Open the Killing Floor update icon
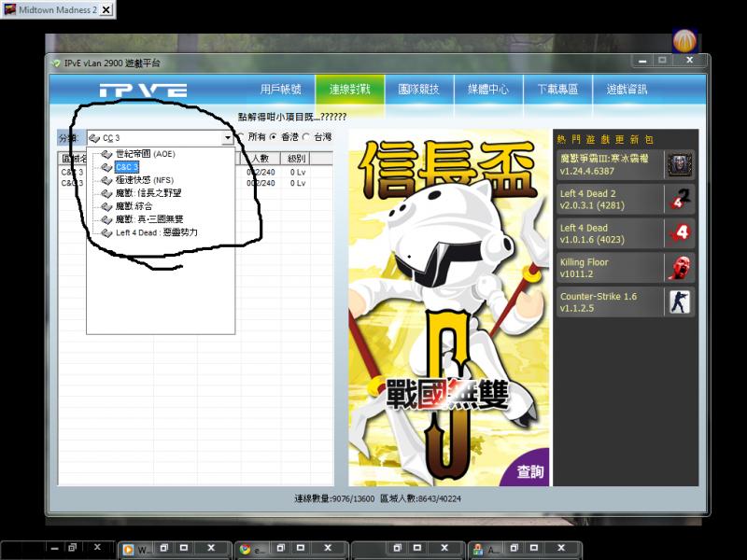The height and width of the screenshot is (560, 747). tap(680, 268)
